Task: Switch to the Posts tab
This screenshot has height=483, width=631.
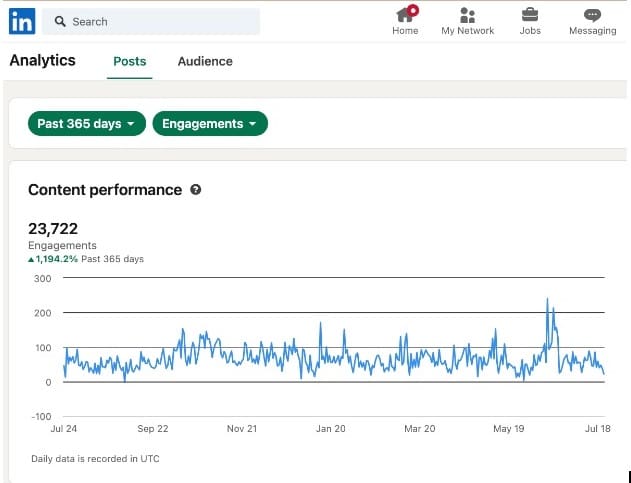Action: [x=129, y=61]
